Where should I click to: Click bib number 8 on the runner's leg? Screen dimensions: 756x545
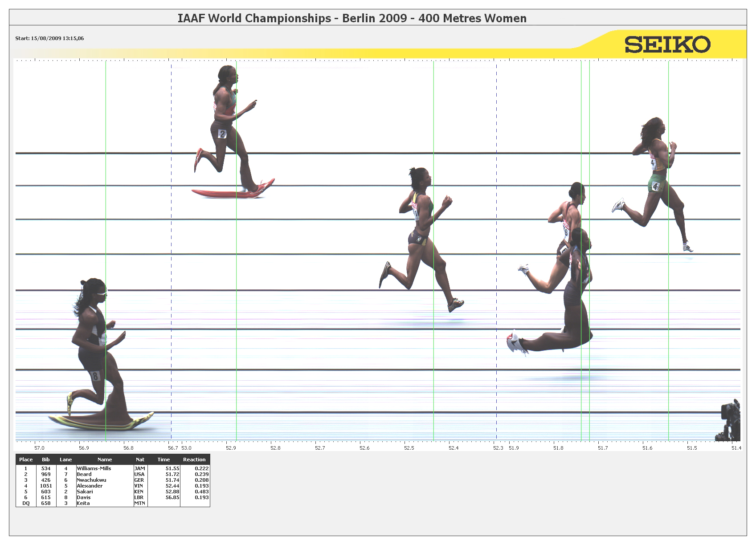pos(94,376)
